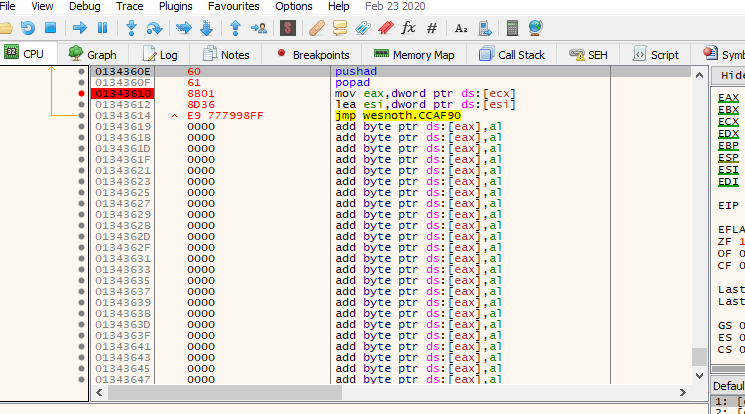Select the pushad instruction row
Viewport: 745px width, 414px height.
(x=391, y=71)
